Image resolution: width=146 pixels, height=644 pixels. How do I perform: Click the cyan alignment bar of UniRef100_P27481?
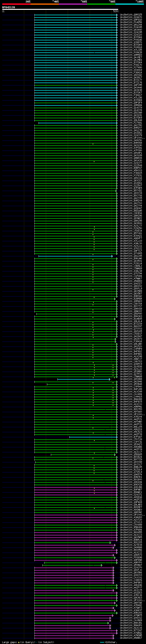tap(78, 123)
